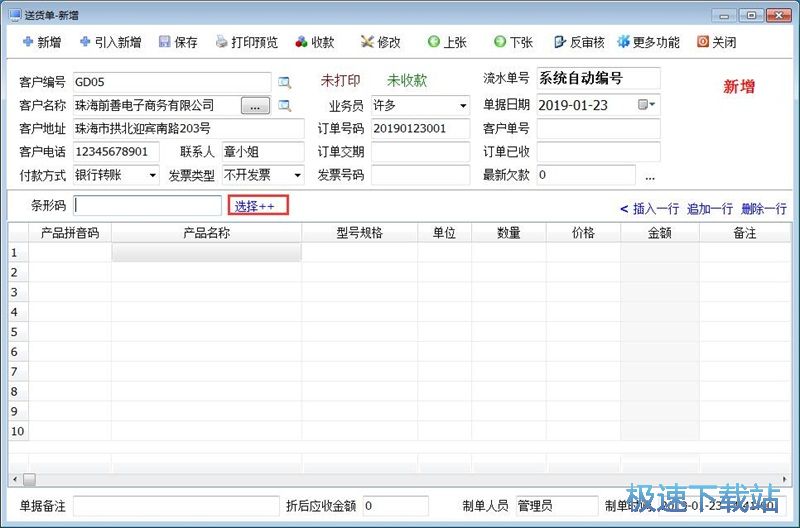Click the 客户编号 field containing GD05
The height and width of the screenshot is (528, 800).
click(x=172, y=82)
